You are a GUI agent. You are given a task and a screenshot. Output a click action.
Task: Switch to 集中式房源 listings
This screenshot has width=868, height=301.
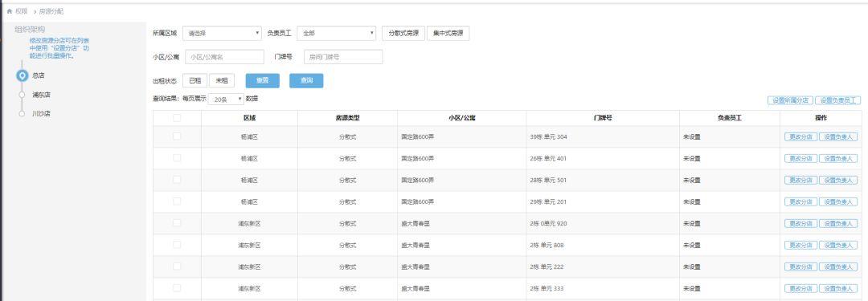(x=448, y=33)
